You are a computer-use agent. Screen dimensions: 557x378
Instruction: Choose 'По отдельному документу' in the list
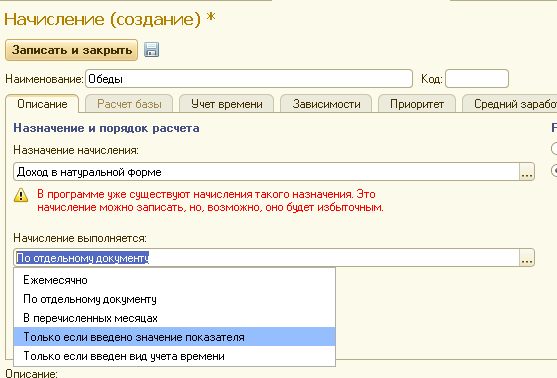[x=174, y=299]
